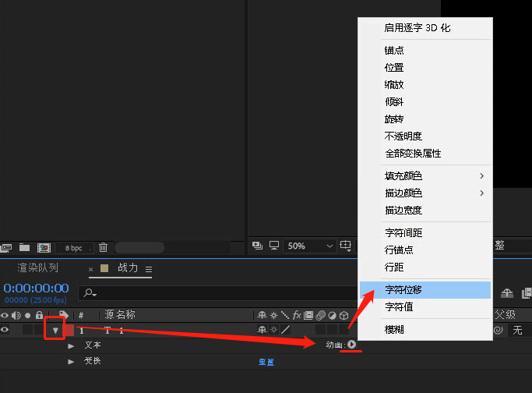
Task: Click the primary viewer monitor icon
Action: [274, 246]
